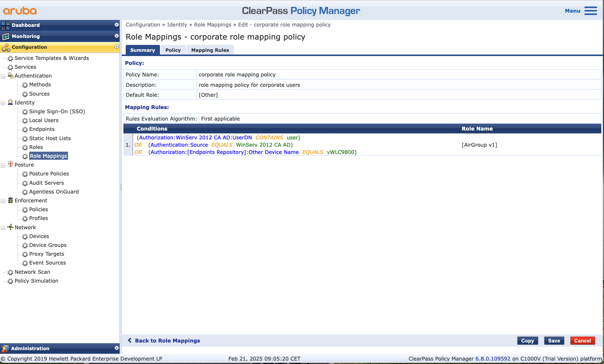
Task: Click the back arrow beside Back to Role Mappings
Action: [x=130, y=341]
